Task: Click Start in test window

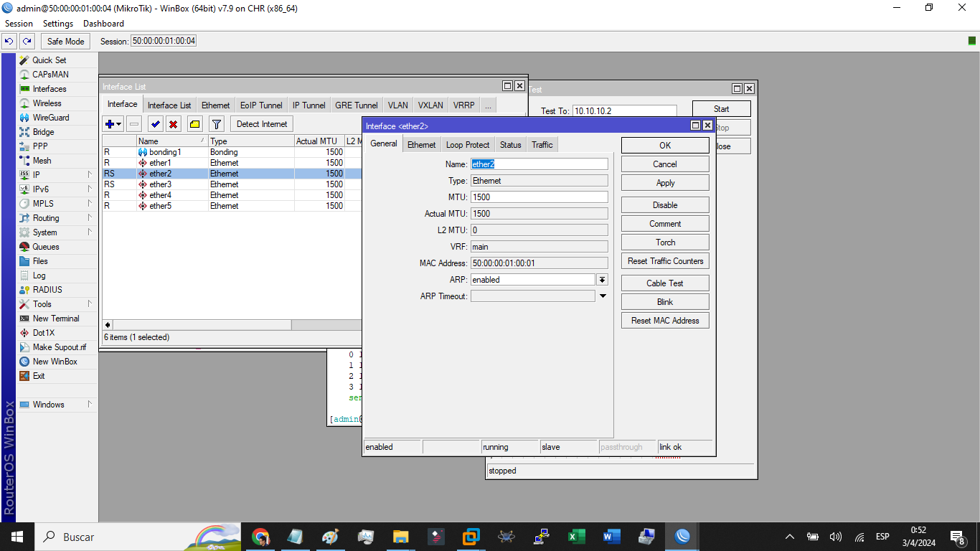Action: [x=722, y=109]
